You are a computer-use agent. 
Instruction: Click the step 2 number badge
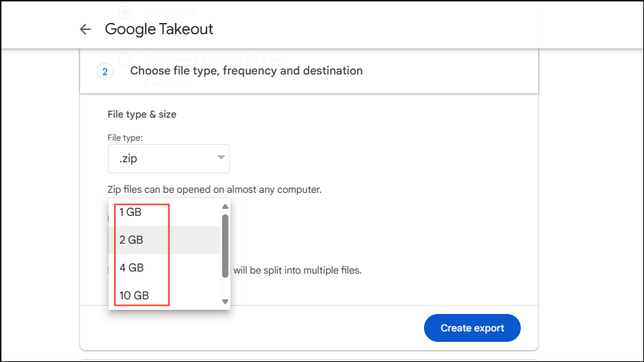[104, 71]
